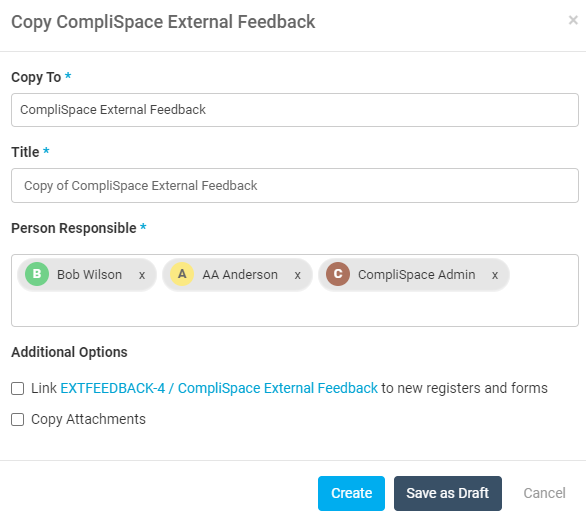Remove CompliSpace Admin from Person Responsible
This screenshot has width=586, height=520.
(x=495, y=276)
